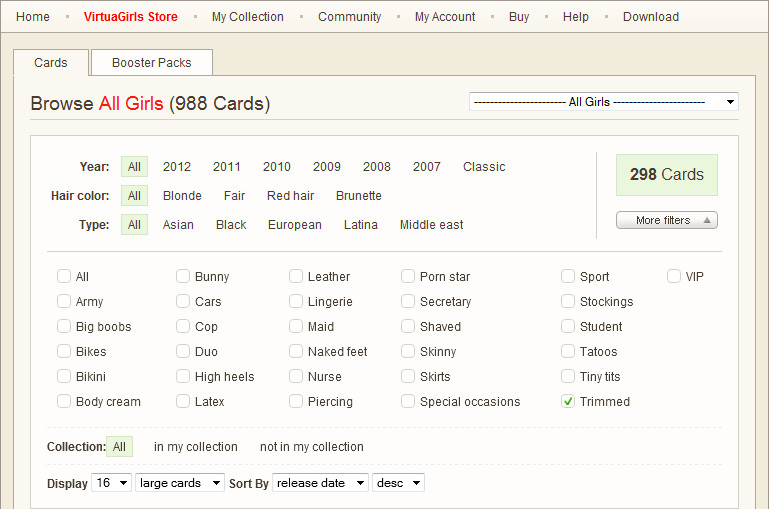Switch to the Booster Packs tab

(152, 63)
